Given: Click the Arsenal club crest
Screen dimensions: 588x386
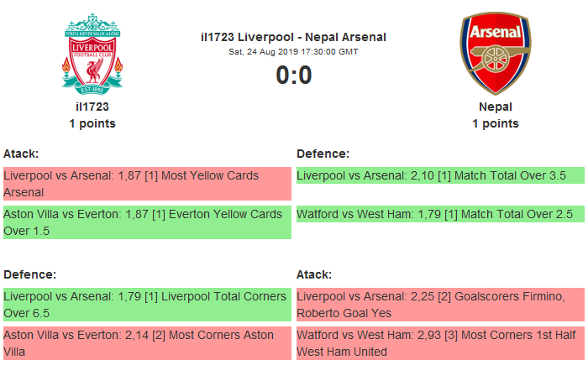Looking at the screenshot, I should 496,53.
